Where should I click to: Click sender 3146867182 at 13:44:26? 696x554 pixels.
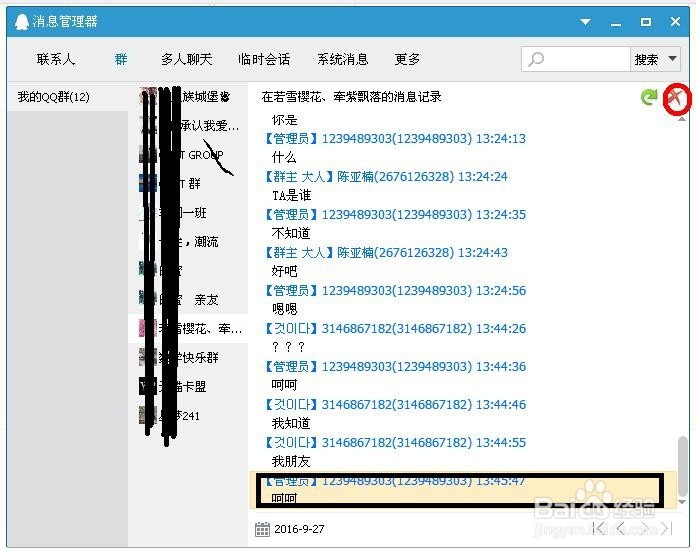tap(395, 328)
